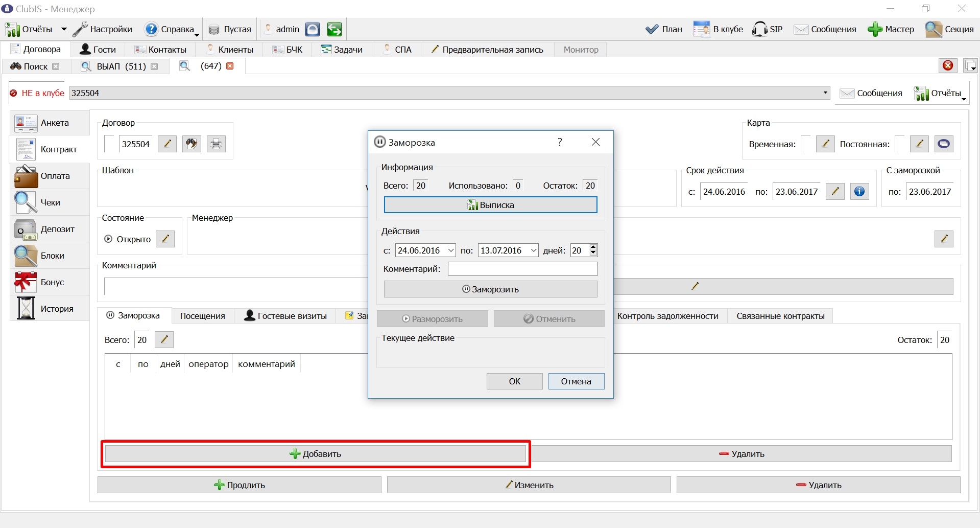Screen dimensions: 980x528
Task: Expand the freeze end date 13.07.2016 dropdown
Action: [x=534, y=250]
